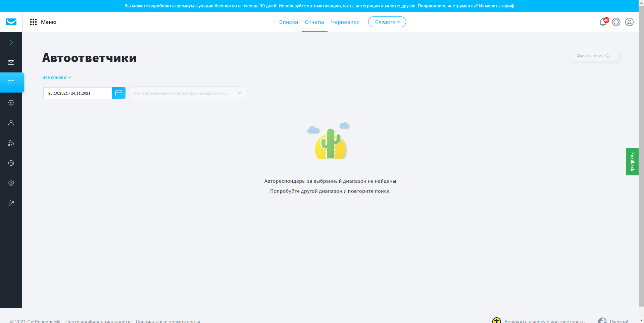Screen dimensions: 644x323
Task: Click the © 2021 GetResponse footer text
Action: coord(35,321)
